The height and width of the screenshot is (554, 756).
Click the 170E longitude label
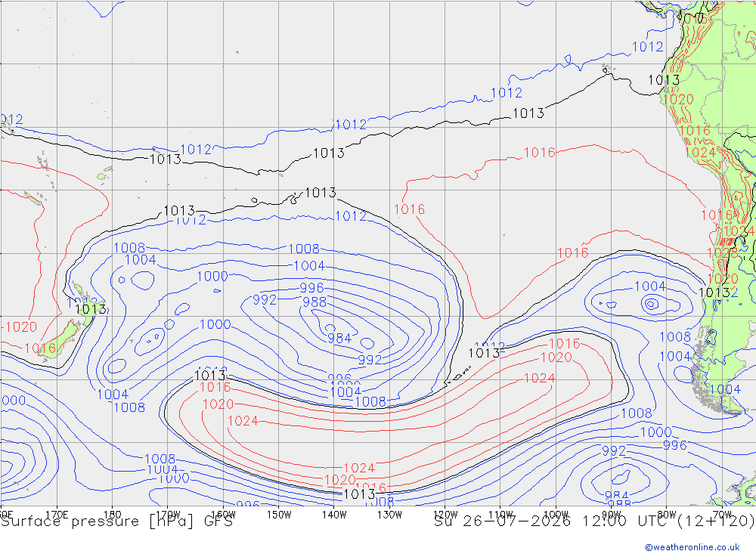57,515
